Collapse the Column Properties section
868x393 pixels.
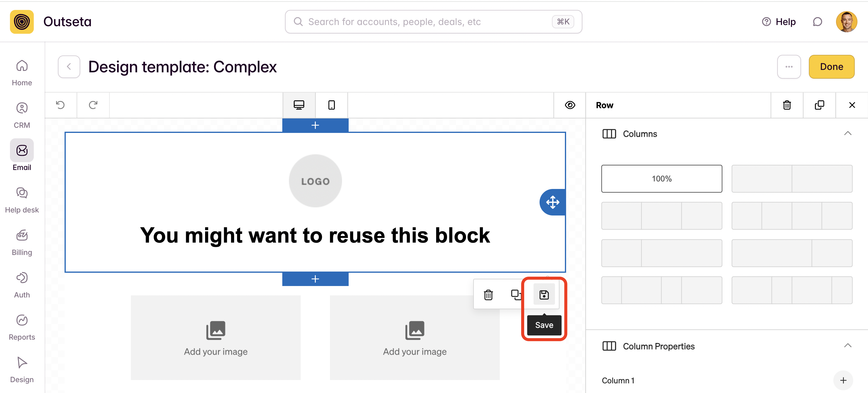coord(847,346)
